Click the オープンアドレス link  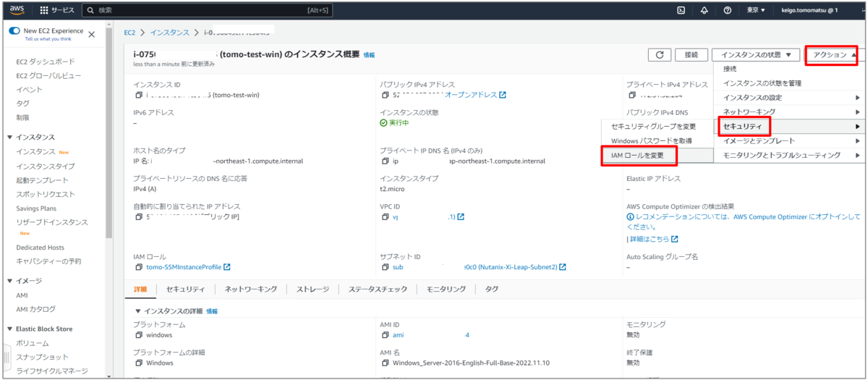(470, 95)
